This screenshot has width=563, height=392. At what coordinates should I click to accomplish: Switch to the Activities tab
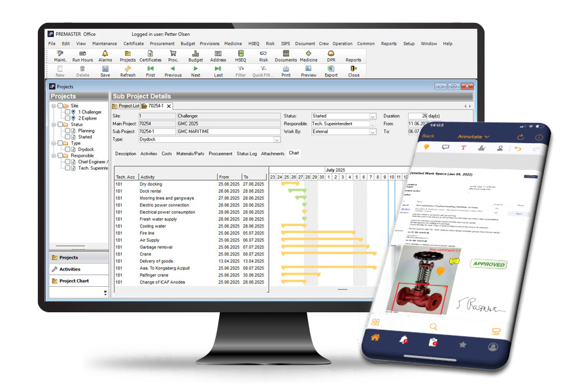(148, 154)
